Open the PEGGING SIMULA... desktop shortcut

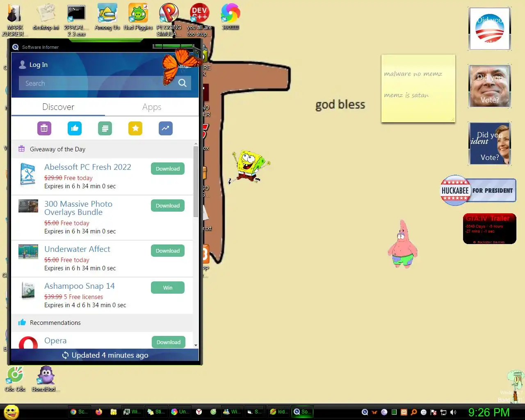point(169,19)
